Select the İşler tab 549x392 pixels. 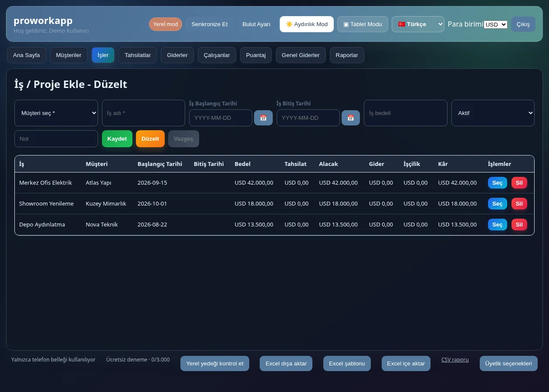click(103, 55)
